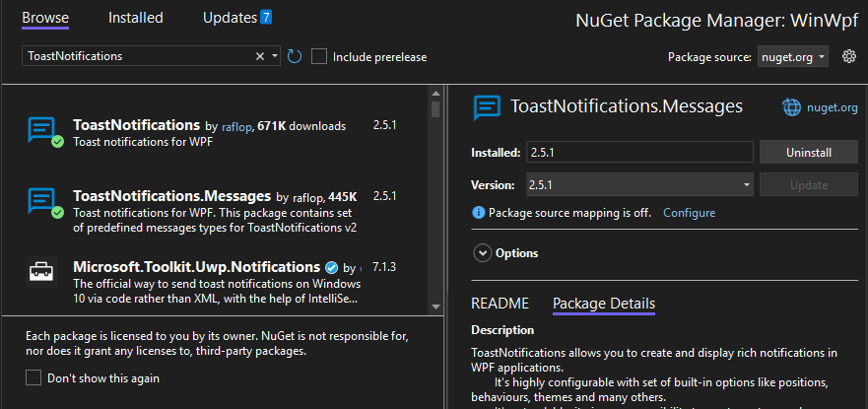This screenshot has height=409, width=868.
Task: Click ToastNotifications.Messages title in details pane
Action: pyautogui.click(x=626, y=106)
